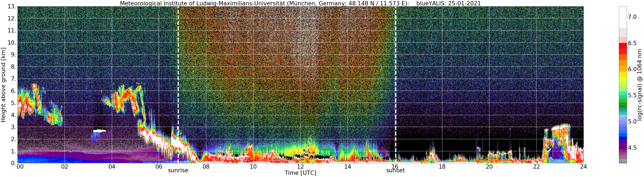Click the height tick label '3.'
644x177 pixels.
pos(14,127)
